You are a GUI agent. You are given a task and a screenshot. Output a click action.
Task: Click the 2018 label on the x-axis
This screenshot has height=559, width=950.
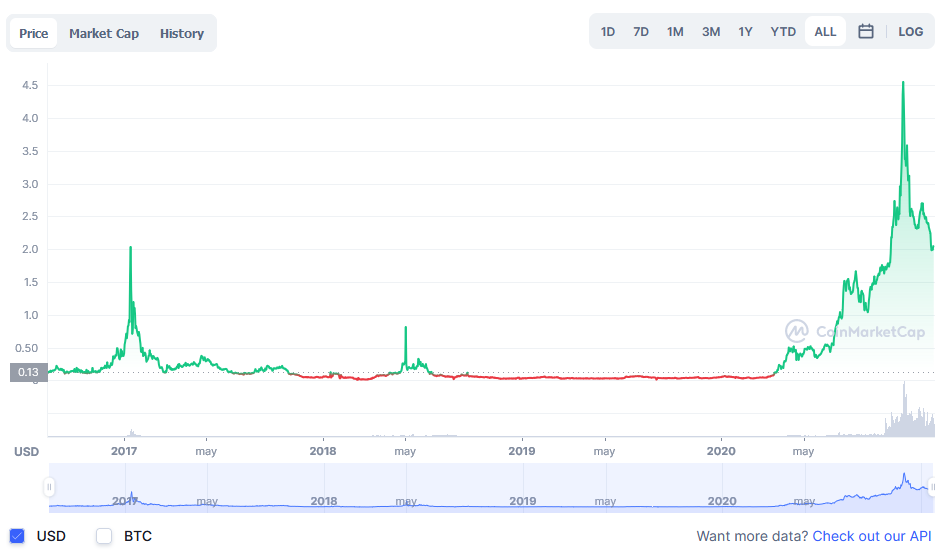(322, 451)
